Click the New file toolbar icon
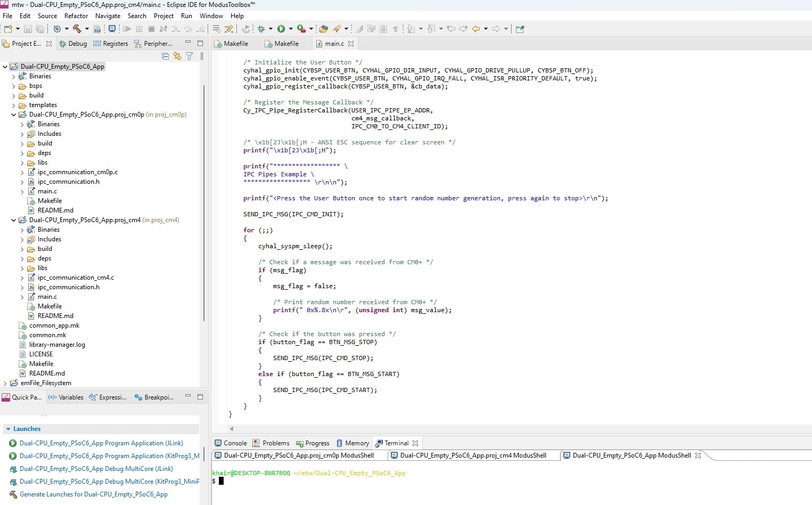 point(8,29)
